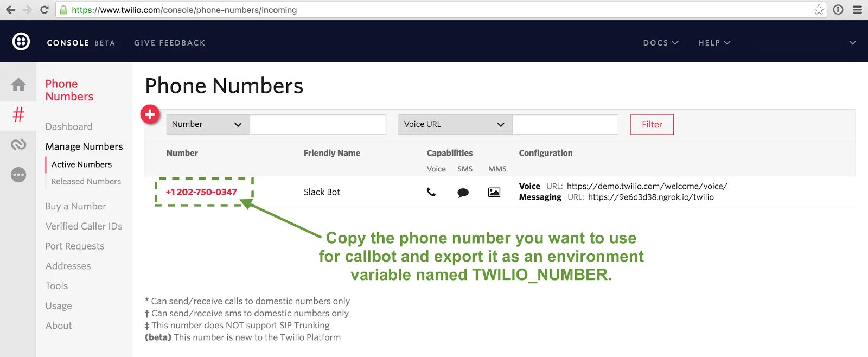The width and height of the screenshot is (868, 357).
Task: Click the Voice URL demo.twilio.com value
Action: coord(647,186)
